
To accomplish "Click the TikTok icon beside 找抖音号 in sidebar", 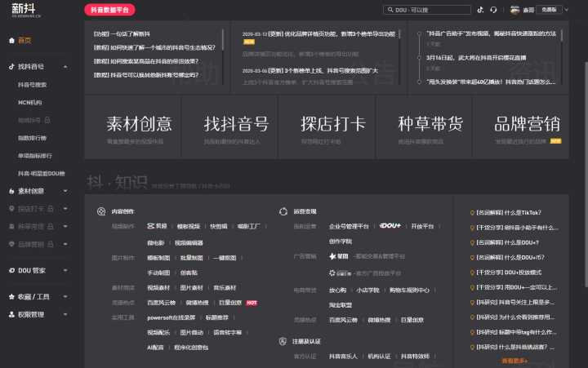I will point(11,67).
